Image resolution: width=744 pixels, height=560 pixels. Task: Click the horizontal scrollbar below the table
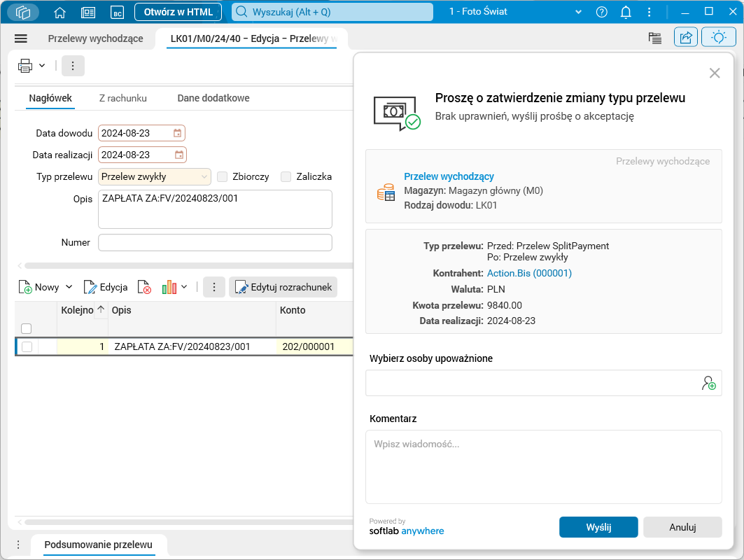[189, 522]
